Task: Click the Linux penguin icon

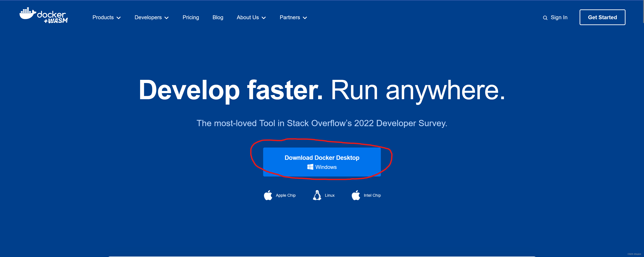Action: [x=317, y=195]
